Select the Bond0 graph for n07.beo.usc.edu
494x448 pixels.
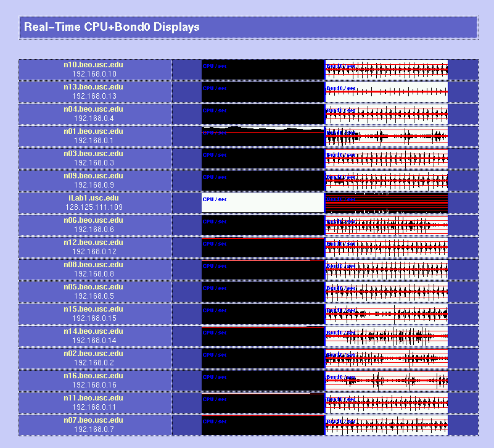[386, 425]
